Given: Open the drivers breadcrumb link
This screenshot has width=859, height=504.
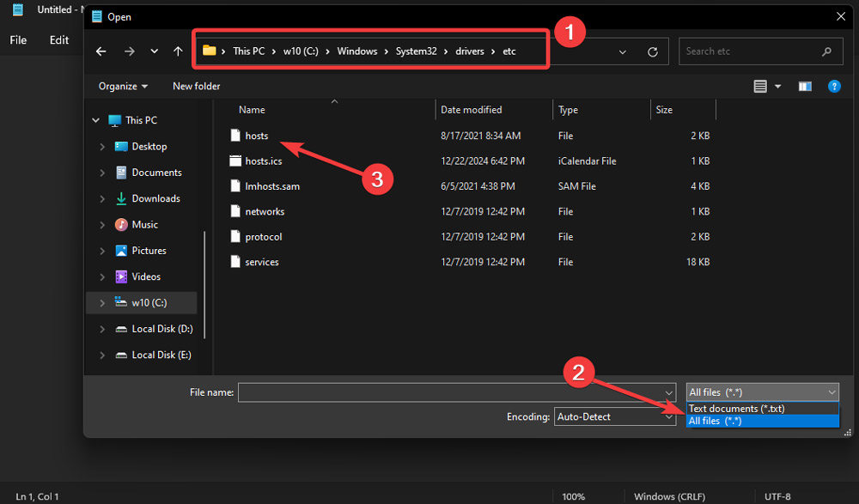Looking at the screenshot, I should [469, 51].
